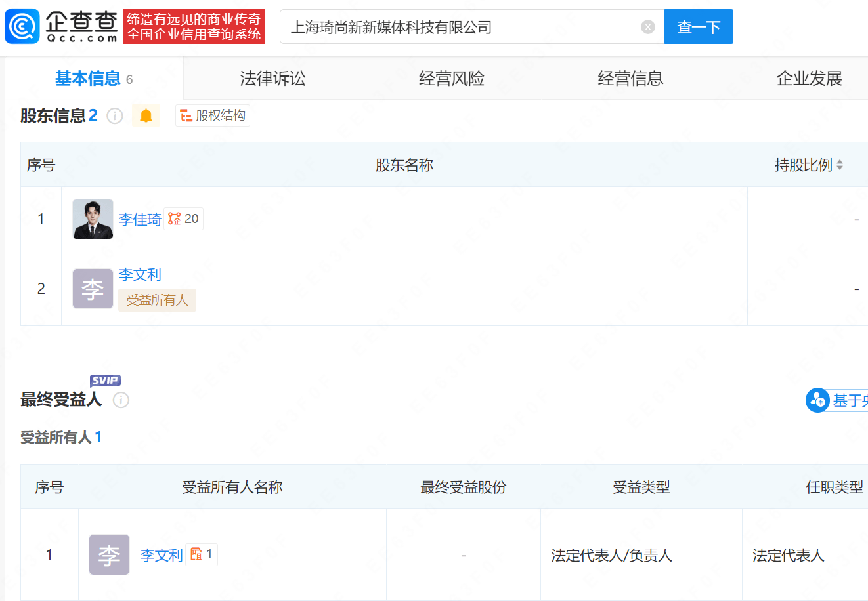Click the info icon beside 股东信息

(x=115, y=116)
